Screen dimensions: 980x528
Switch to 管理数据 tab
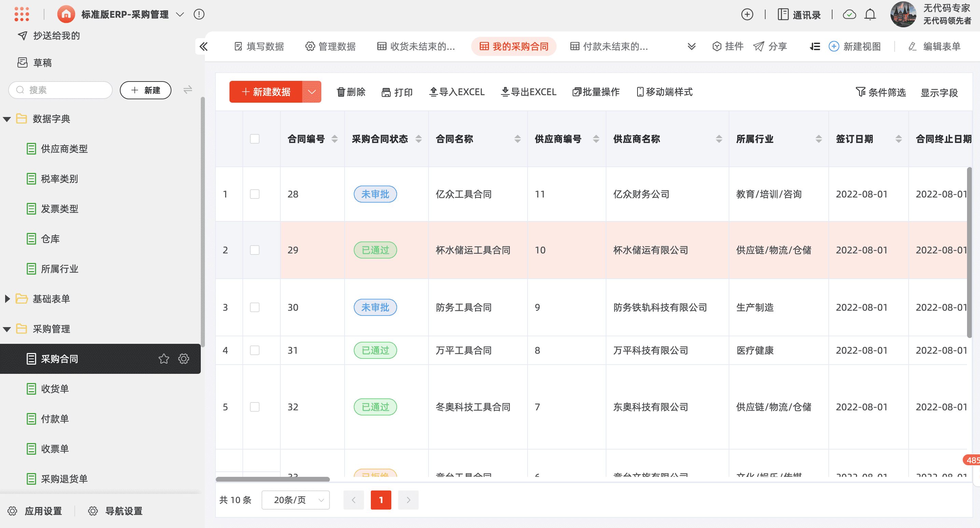[330, 46]
